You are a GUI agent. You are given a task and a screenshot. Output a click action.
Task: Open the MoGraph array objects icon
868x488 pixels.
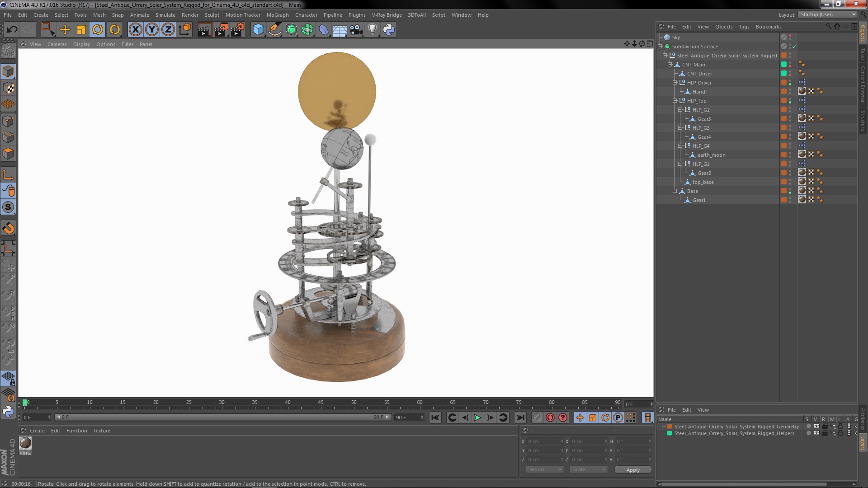point(307,30)
